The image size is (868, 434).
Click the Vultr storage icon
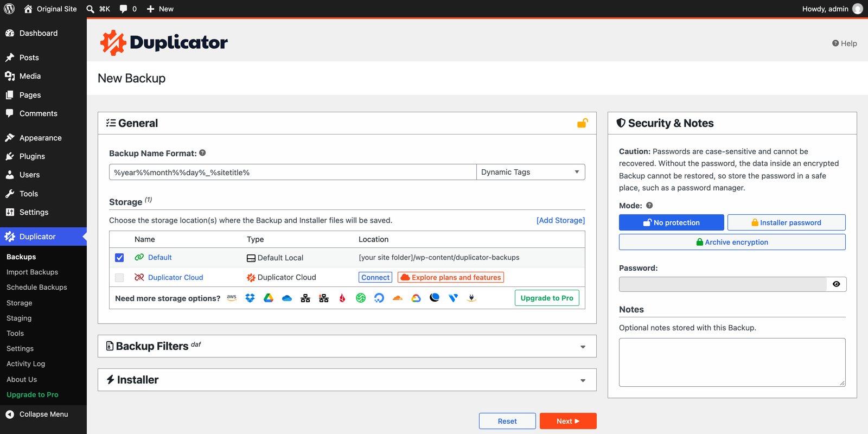[453, 298]
